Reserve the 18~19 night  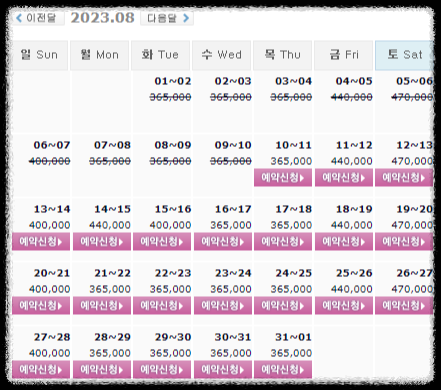[344, 241]
